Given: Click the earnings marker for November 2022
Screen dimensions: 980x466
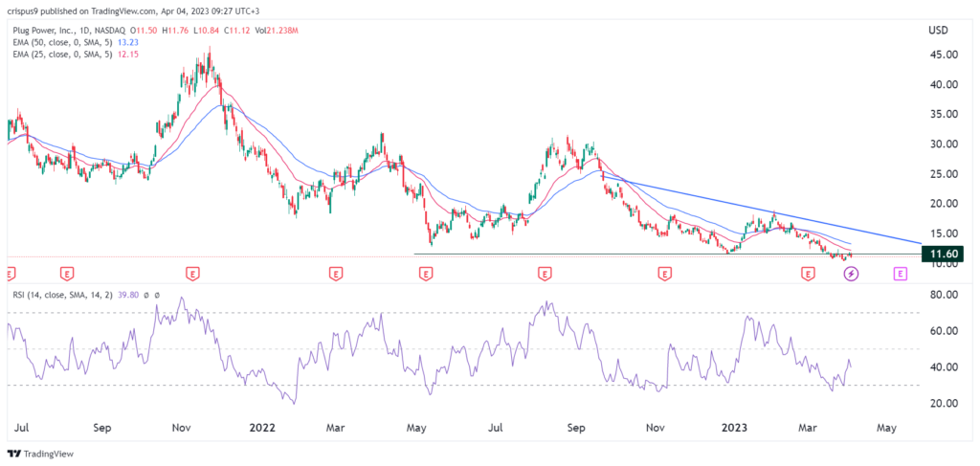Looking at the screenshot, I should [x=666, y=274].
